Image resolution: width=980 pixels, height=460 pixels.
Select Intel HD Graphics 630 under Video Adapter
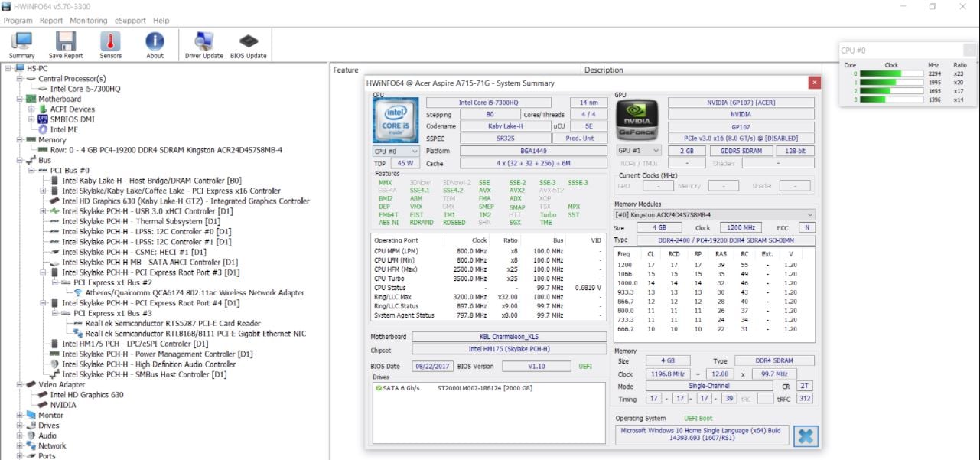coord(86,395)
